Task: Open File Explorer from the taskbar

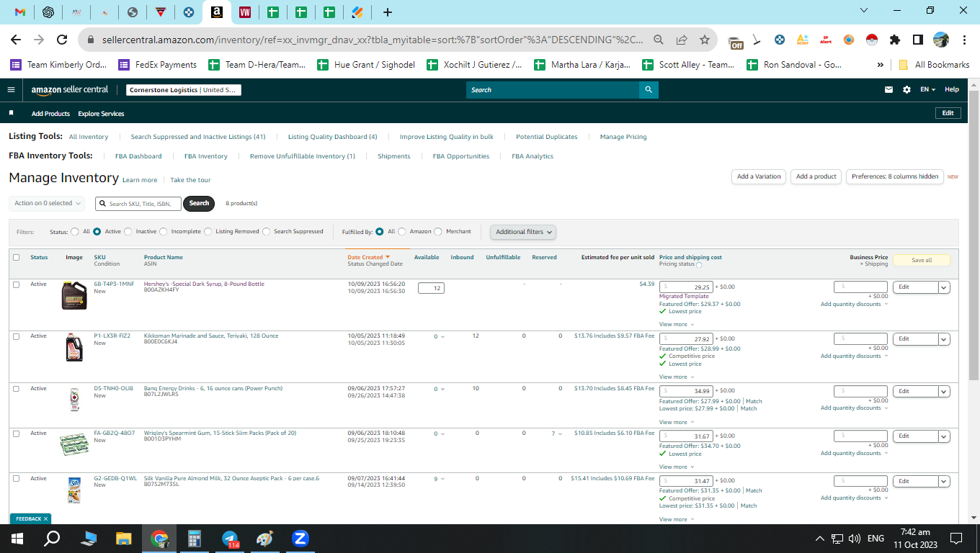Action: click(x=124, y=538)
